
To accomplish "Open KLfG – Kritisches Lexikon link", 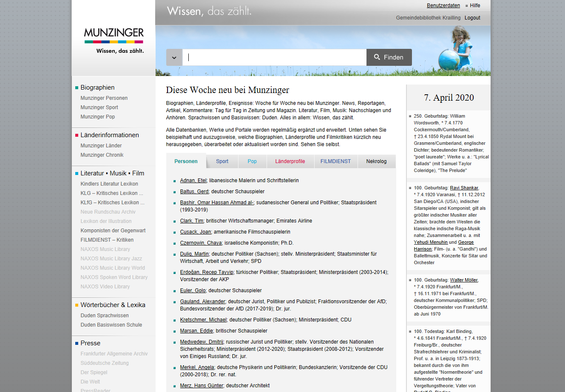I will (x=113, y=203).
